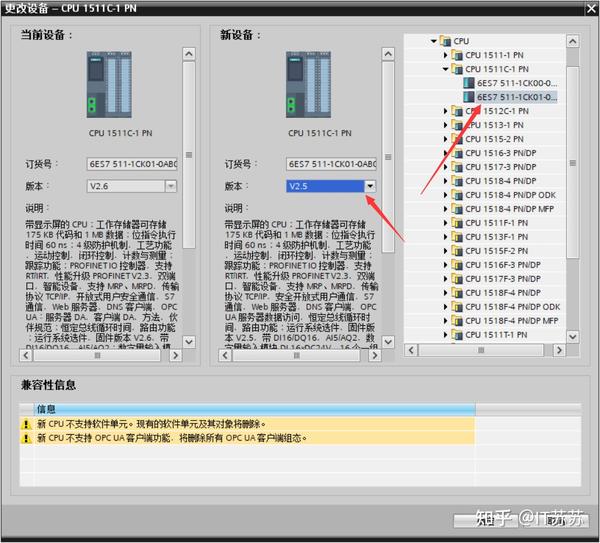
Task: Open current device version V2.6 dropdown
Action: (171, 186)
